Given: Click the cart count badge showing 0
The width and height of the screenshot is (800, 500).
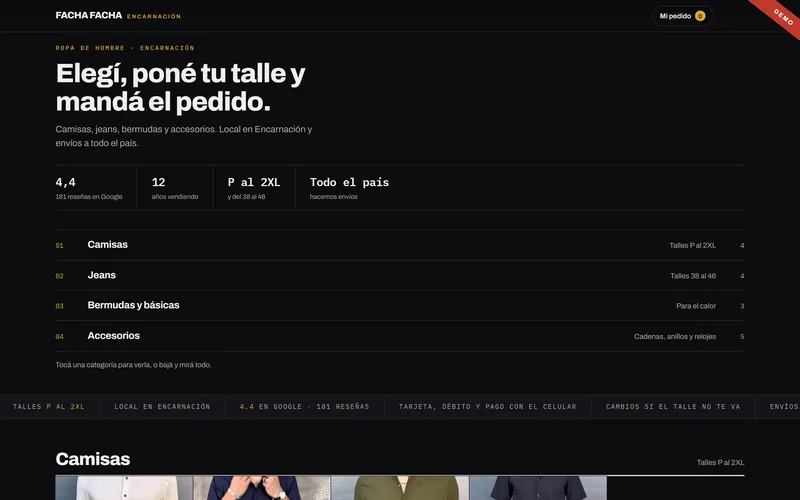Looking at the screenshot, I should (700, 16).
